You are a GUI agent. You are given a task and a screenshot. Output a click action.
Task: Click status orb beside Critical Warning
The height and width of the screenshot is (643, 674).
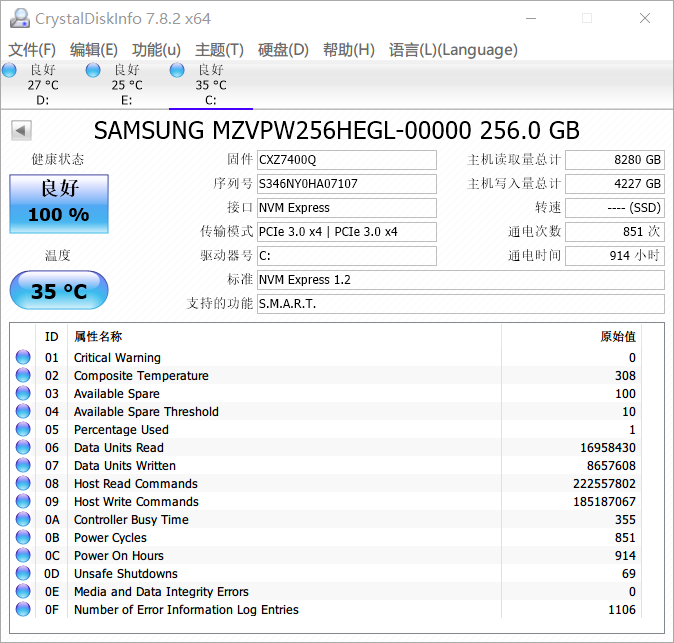click(23, 357)
